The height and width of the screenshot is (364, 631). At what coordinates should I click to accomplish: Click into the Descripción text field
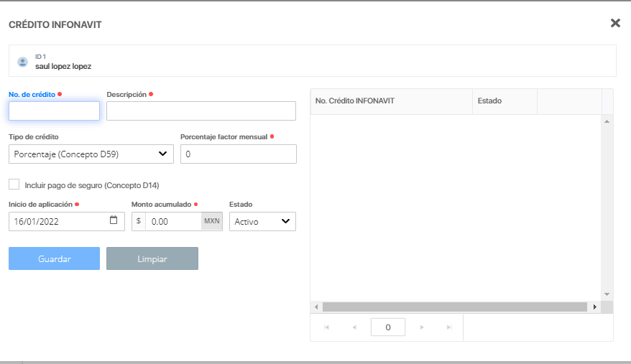coord(201,111)
